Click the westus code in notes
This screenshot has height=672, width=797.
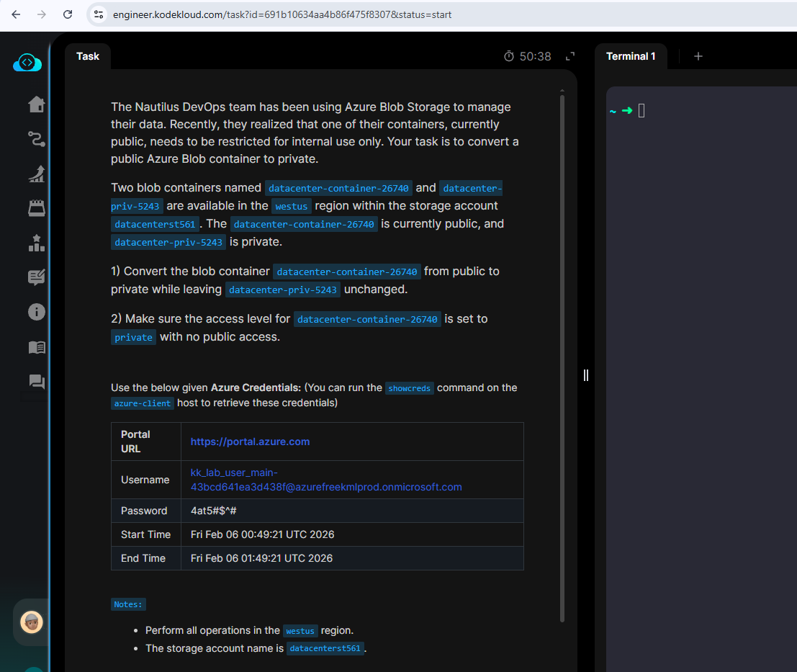300,631
